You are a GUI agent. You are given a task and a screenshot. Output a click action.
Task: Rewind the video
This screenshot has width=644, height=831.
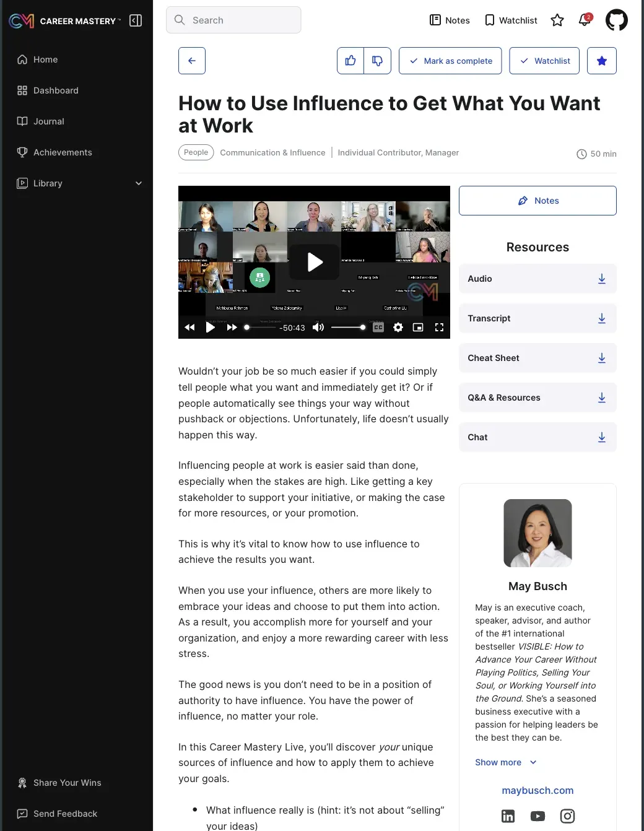point(189,327)
